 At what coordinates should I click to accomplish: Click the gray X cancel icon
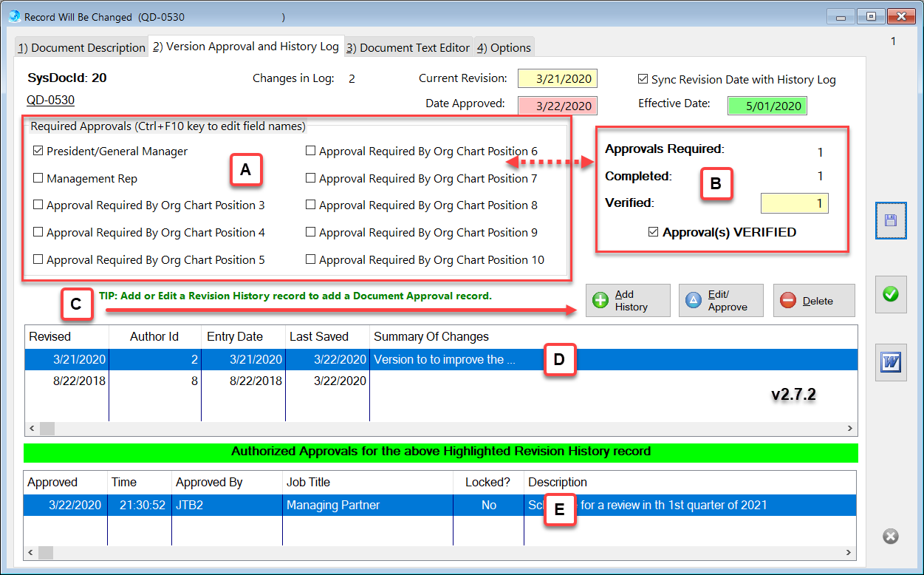(891, 537)
